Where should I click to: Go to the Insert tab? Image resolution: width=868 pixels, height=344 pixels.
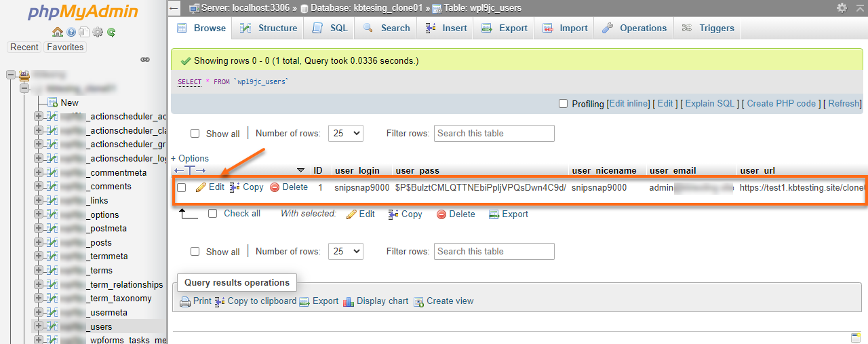[x=446, y=28]
